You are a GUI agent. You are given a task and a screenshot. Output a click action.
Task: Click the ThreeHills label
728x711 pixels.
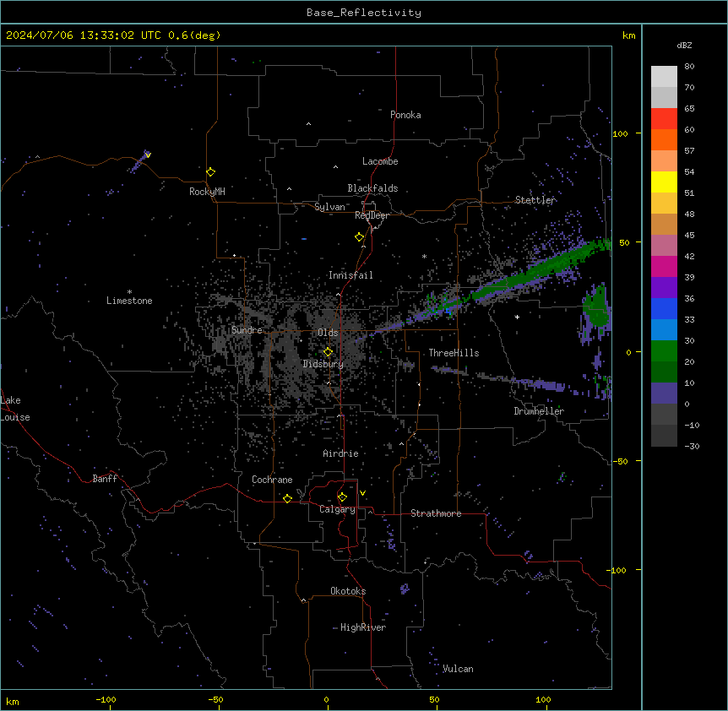coord(454,353)
